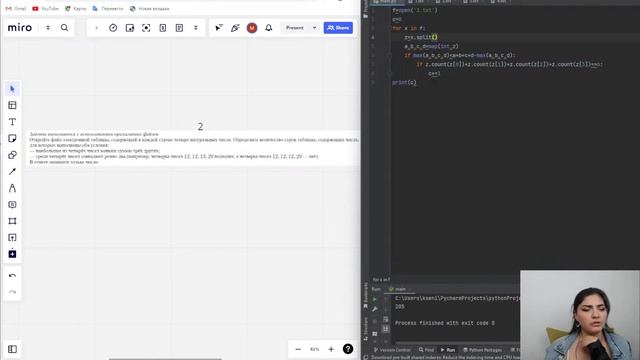640x360 pixels.
Task: Select the Miro shapes tool
Action: pos(12,155)
